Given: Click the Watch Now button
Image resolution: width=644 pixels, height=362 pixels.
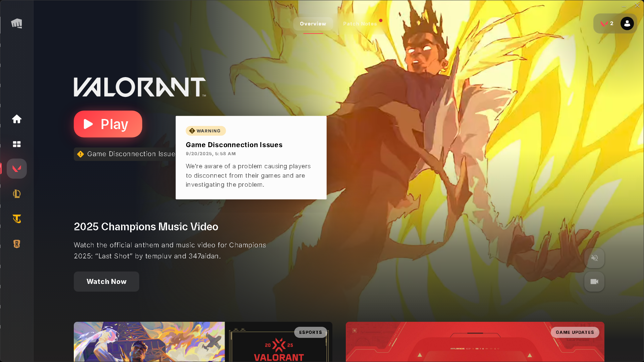Looking at the screenshot, I should point(106,282).
